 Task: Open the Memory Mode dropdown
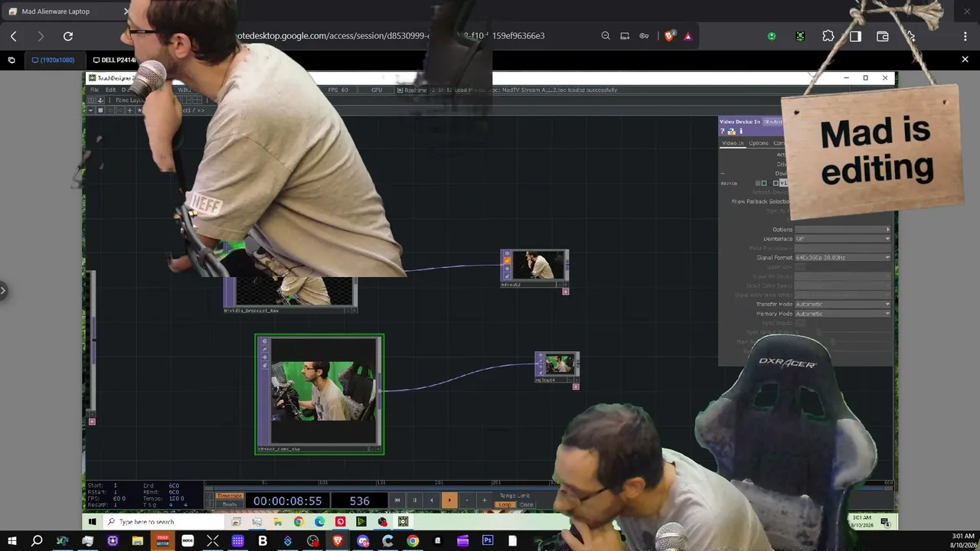(843, 314)
